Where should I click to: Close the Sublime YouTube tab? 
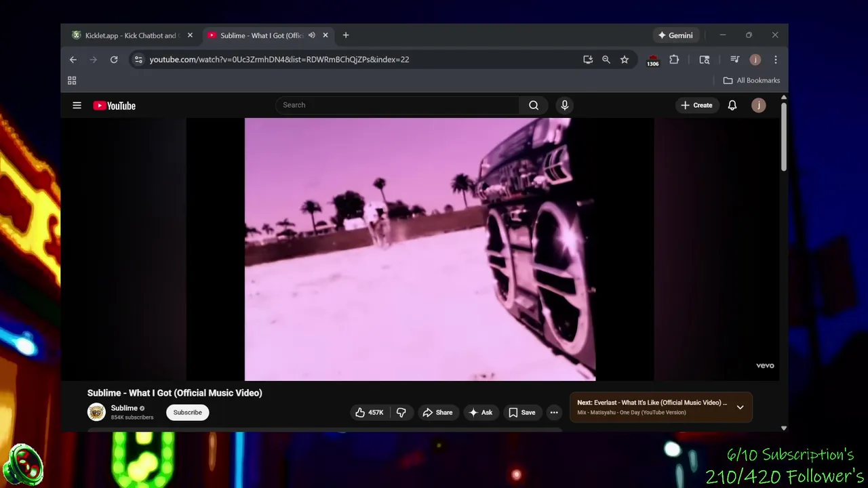[x=325, y=35]
